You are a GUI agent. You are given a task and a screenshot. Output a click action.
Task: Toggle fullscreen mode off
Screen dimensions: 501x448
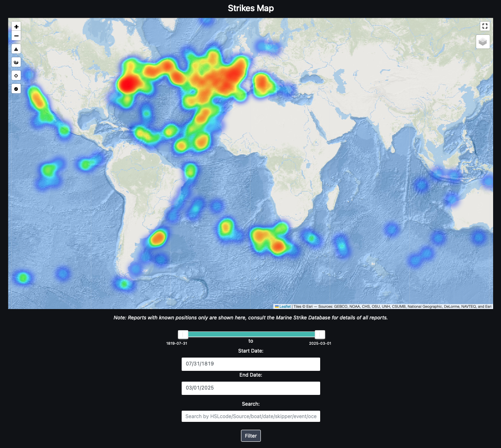click(x=485, y=26)
